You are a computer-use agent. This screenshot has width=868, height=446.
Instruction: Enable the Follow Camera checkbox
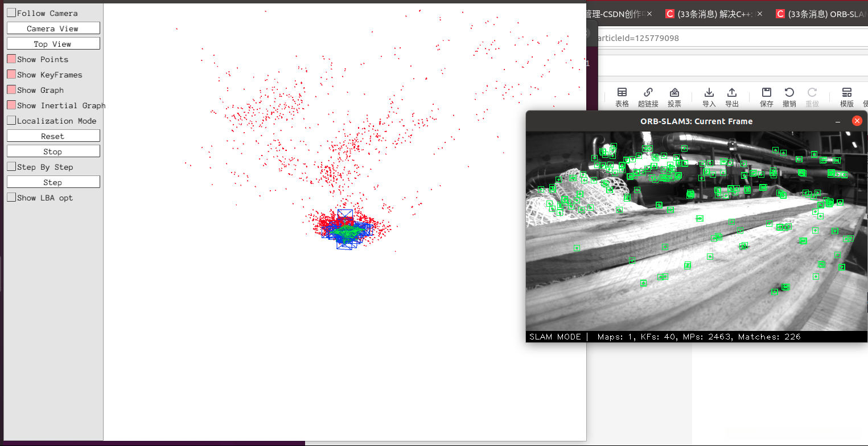[11, 13]
